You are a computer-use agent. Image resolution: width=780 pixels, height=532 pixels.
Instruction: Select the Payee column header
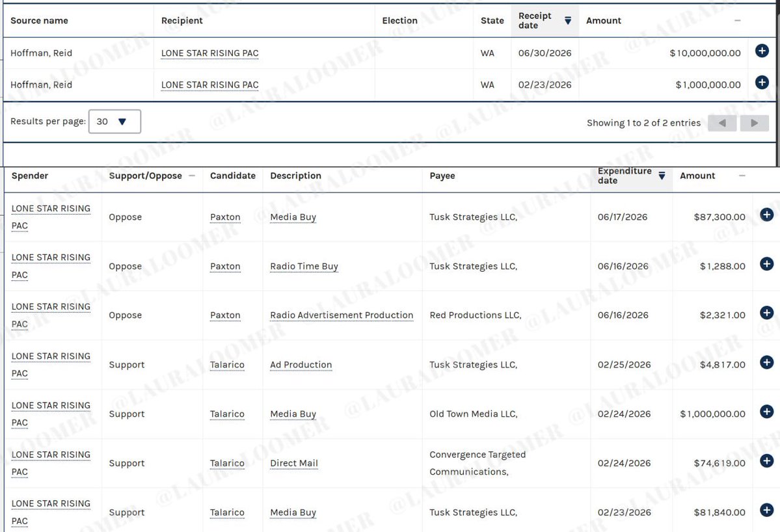coord(442,176)
